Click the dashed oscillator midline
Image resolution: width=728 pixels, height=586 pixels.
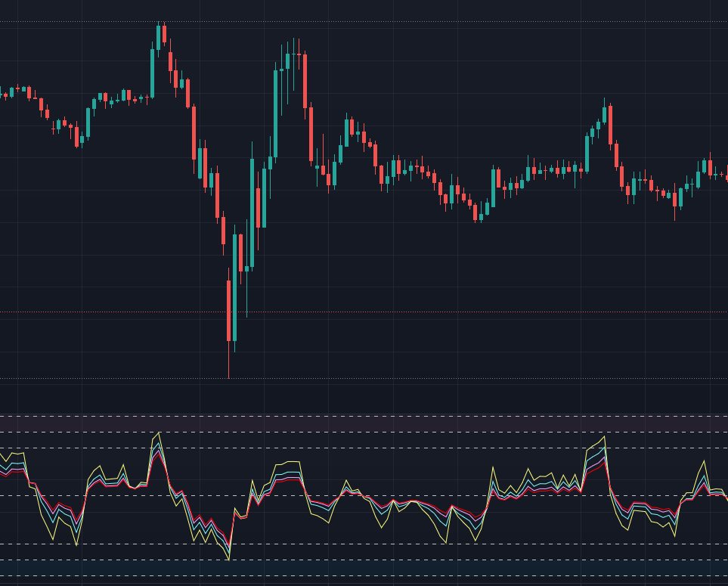click(x=364, y=495)
